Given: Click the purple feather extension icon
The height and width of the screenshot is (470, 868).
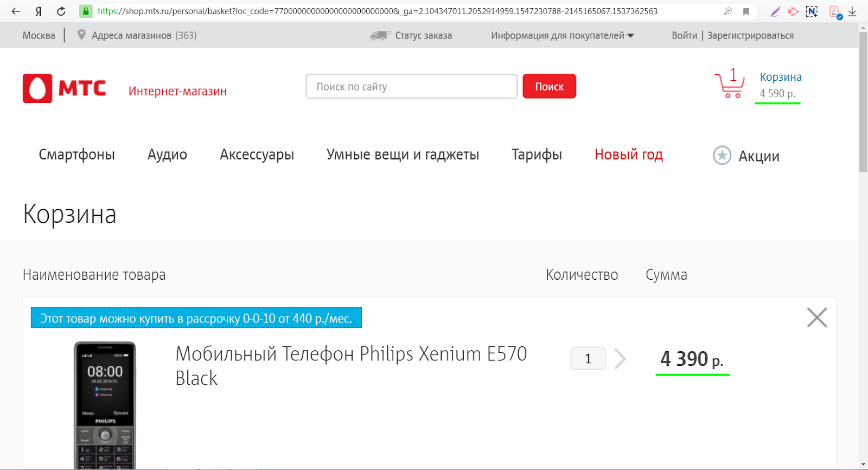Looking at the screenshot, I should click(775, 11).
